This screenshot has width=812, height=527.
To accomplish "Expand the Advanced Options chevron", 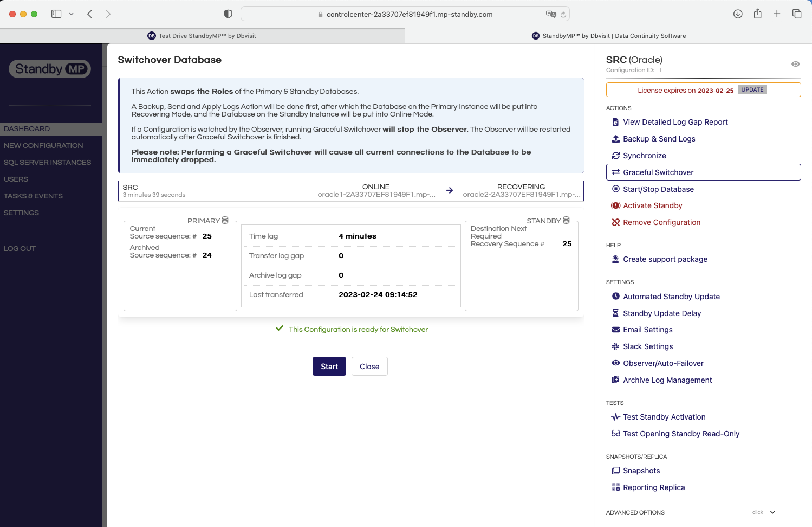I will pyautogui.click(x=772, y=512).
